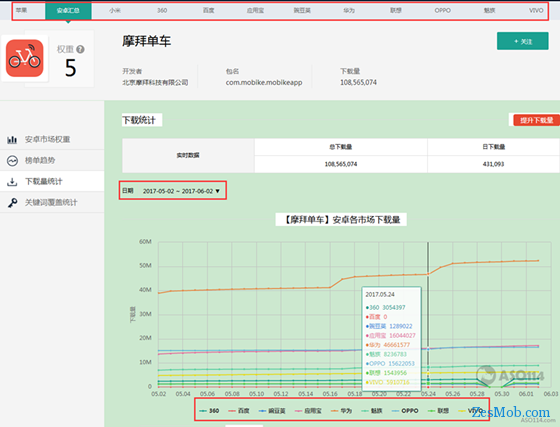Click the chart title 安卓各市场下载量
The image size is (560, 427).
(x=341, y=220)
